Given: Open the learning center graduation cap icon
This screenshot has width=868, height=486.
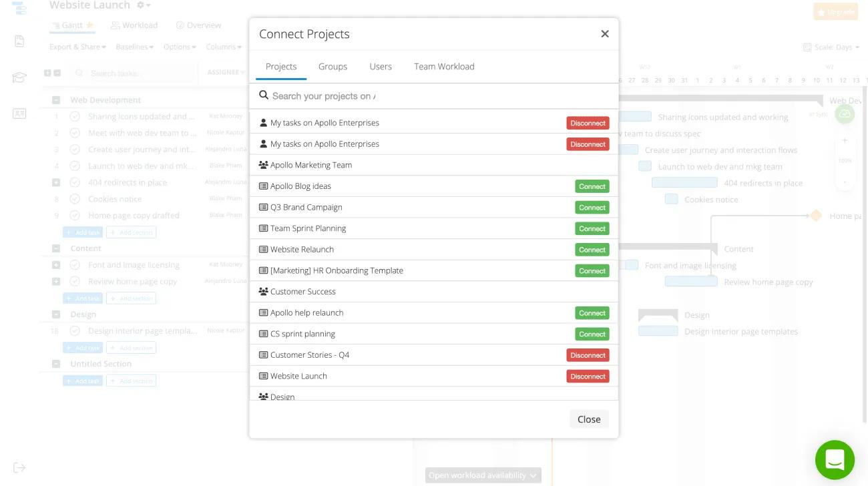Looking at the screenshot, I should (x=19, y=77).
